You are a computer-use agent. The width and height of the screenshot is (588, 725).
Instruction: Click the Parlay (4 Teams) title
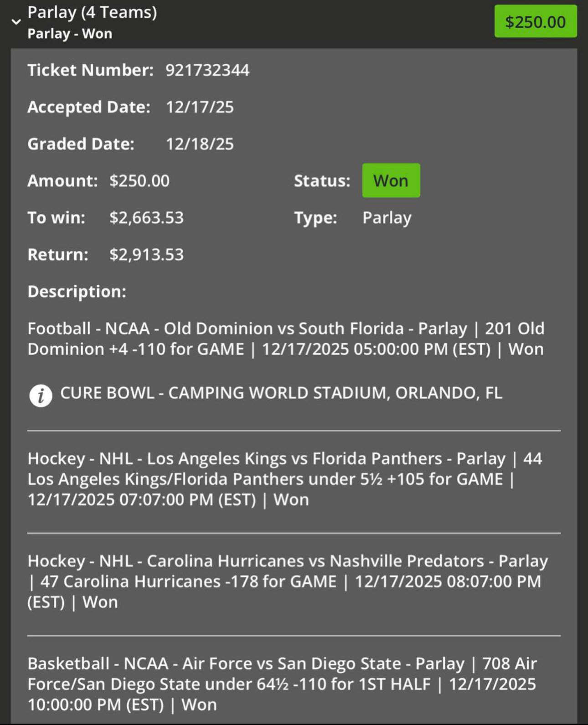tap(92, 12)
